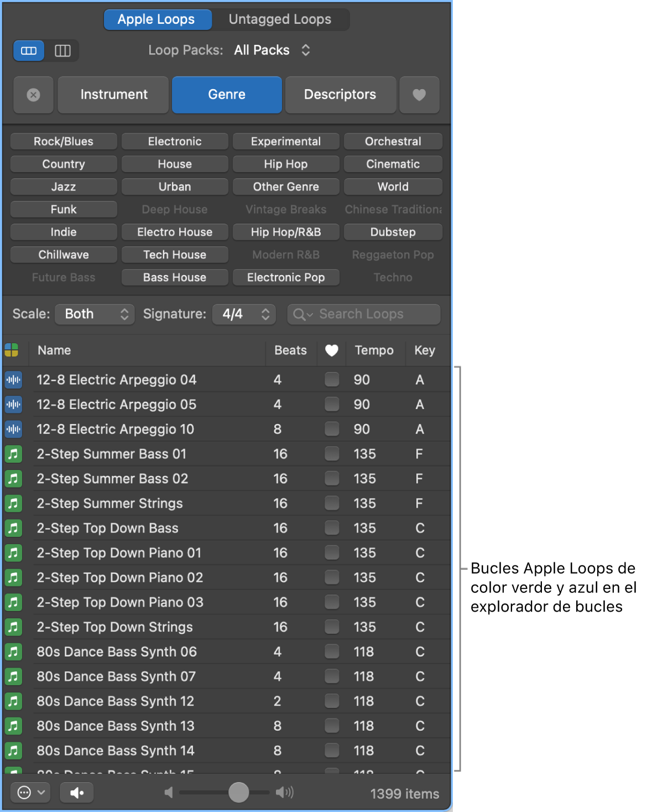
Task: Filter by Electronic genre
Action: (x=175, y=141)
